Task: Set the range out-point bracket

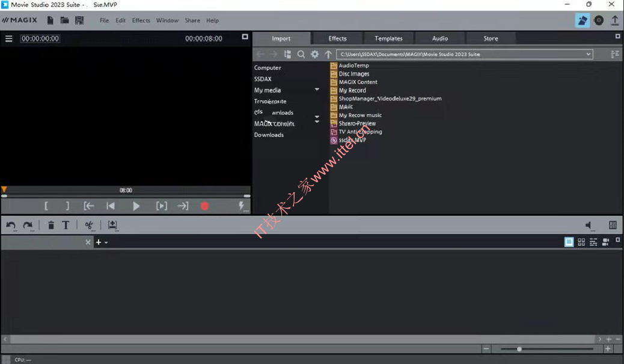Action: tap(67, 205)
